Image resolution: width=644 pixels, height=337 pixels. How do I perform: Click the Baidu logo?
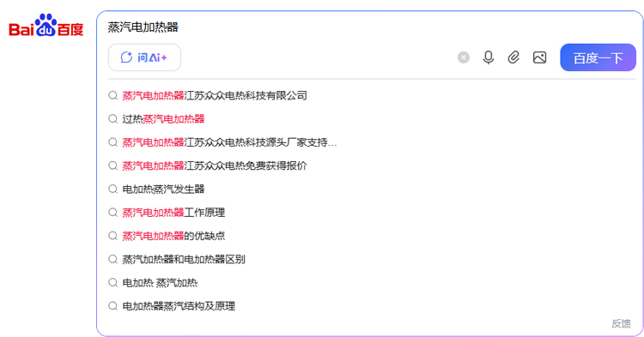pyautogui.click(x=46, y=26)
